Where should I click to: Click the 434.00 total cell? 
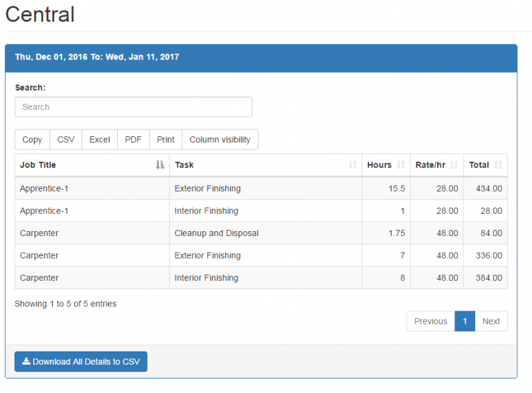[486, 188]
